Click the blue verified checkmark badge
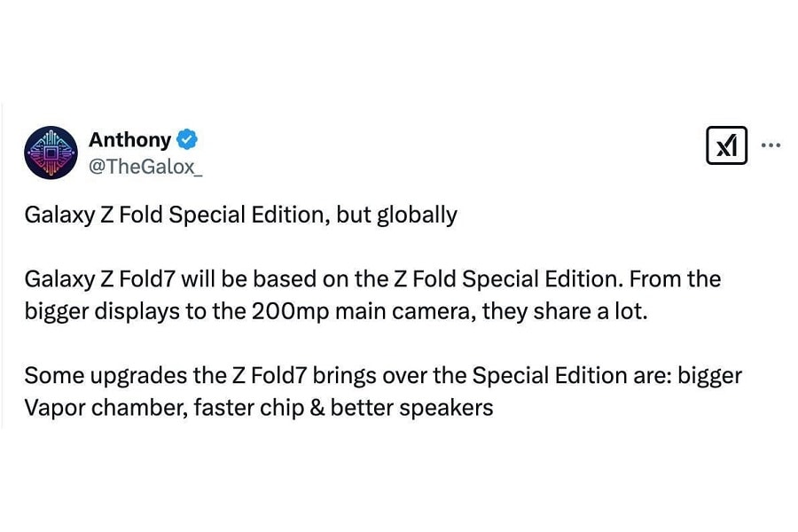 click(x=187, y=139)
